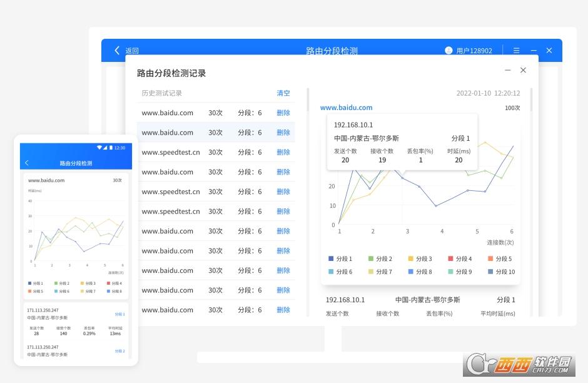Tap 分段 6 in phone chart legend
Image resolution: width=588 pixels, height=383 pixels.
click(62, 291)
